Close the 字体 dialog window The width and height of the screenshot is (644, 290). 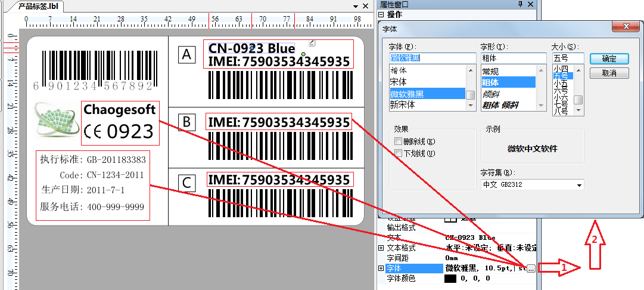(x=626, y=27)
